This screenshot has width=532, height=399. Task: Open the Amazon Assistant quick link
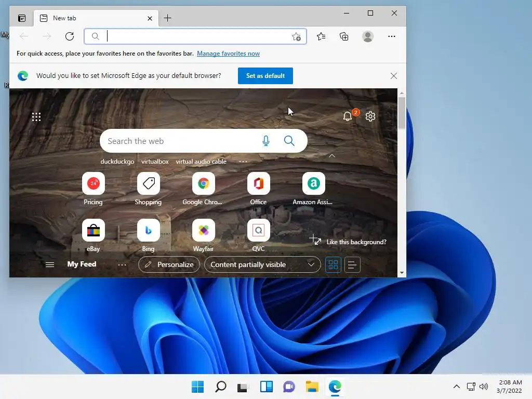tap(313, 189)
